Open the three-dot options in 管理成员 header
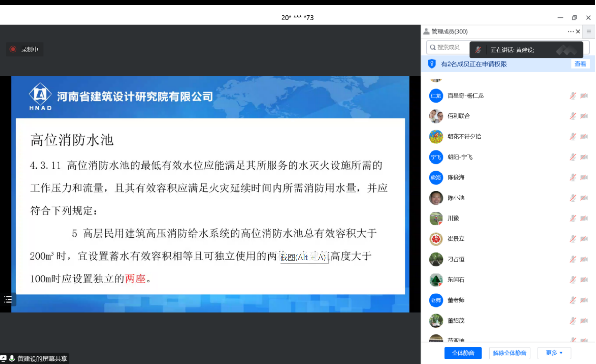This screenshot has height=364, width=596. tap(570, 32)
